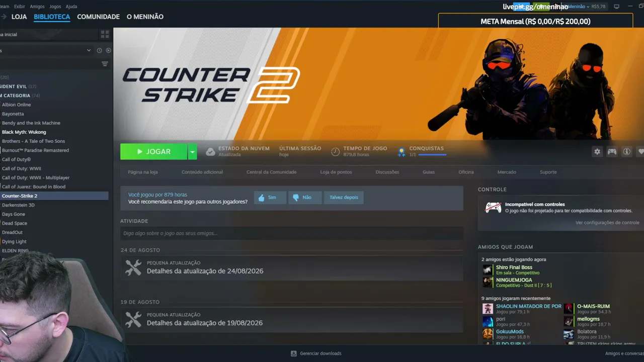Click the cloud status icon
The image size is (644, 362).
coord(210,151)
